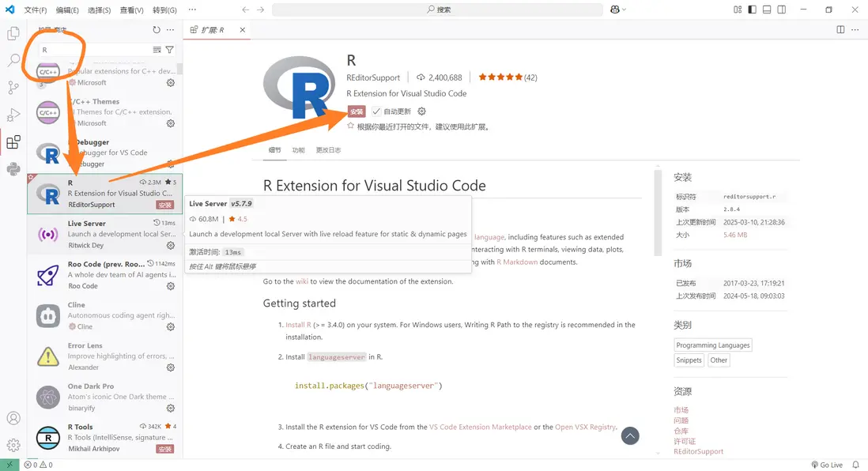Open the Edit (编辑) menu
The height and width of the screenshot is (471, 868).
click(67, 10)
